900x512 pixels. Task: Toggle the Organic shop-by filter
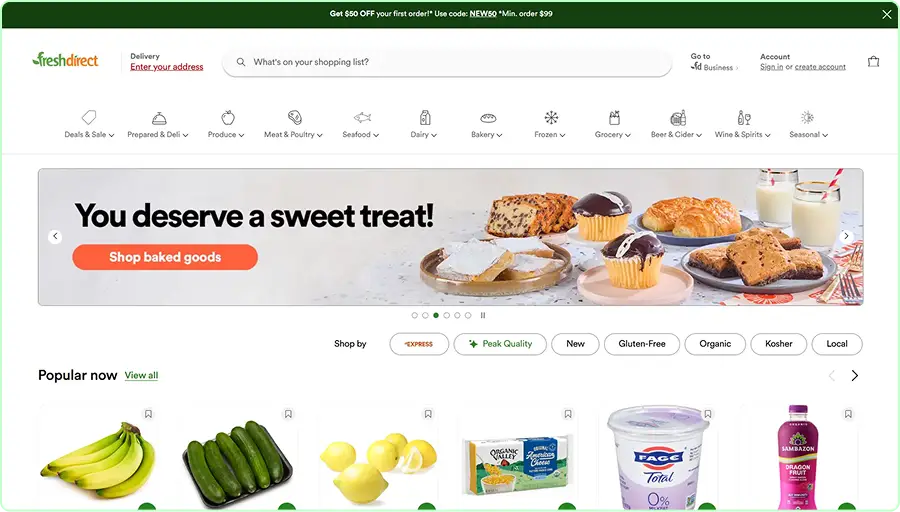tap(715, 344)
